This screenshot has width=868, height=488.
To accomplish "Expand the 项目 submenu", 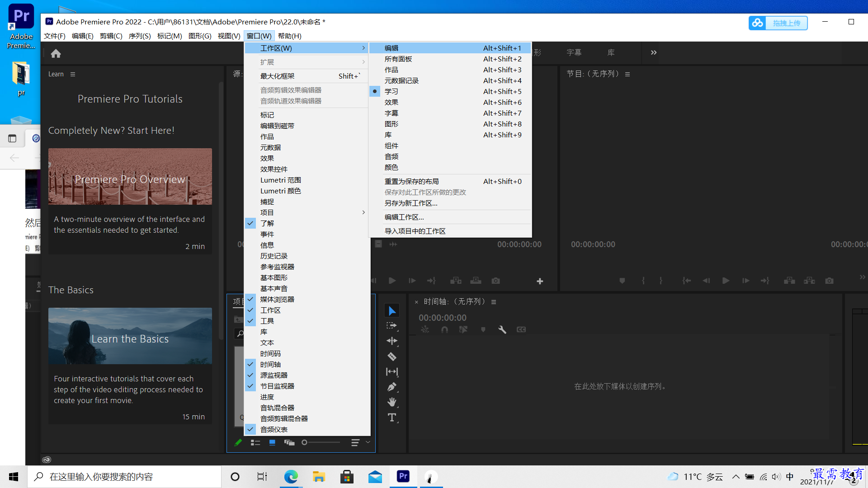I will coord(307,212).
